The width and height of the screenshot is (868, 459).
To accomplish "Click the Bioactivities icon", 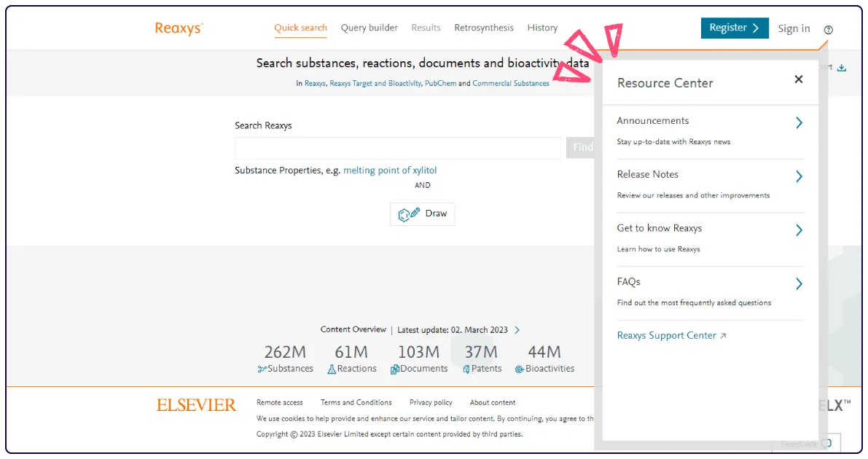I will pos(519,369).
